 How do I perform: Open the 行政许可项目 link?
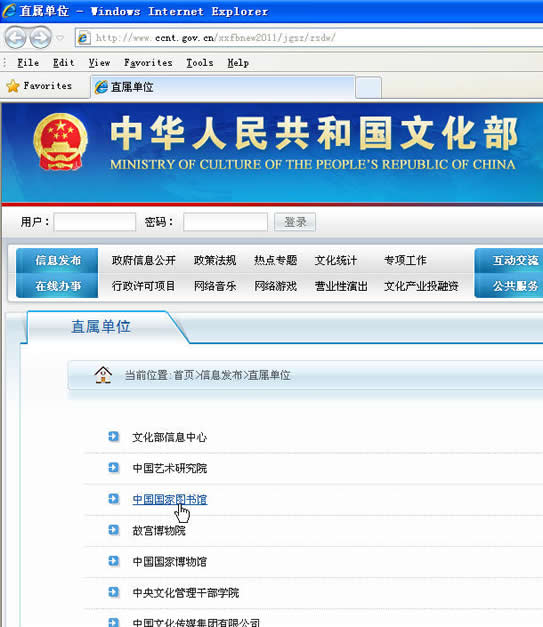coord(144,286)
